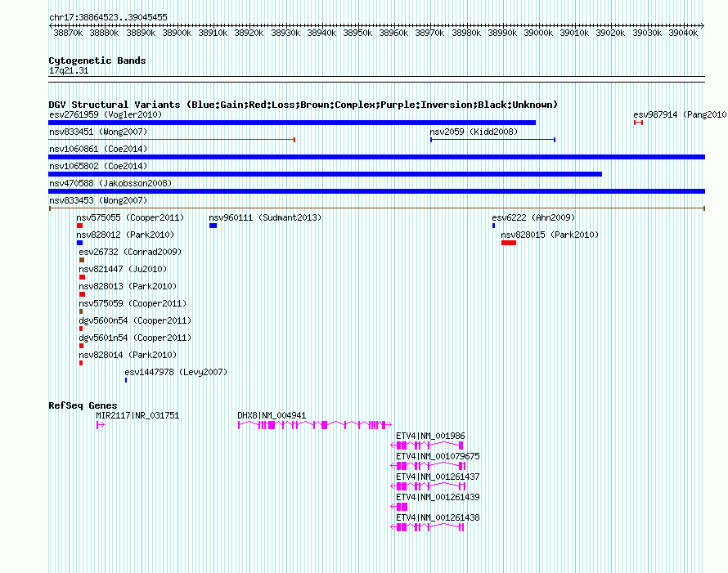Click the nsv828015 (Park2010) red block
Viewport: 728px width, 573px height.
click(509, 243)
